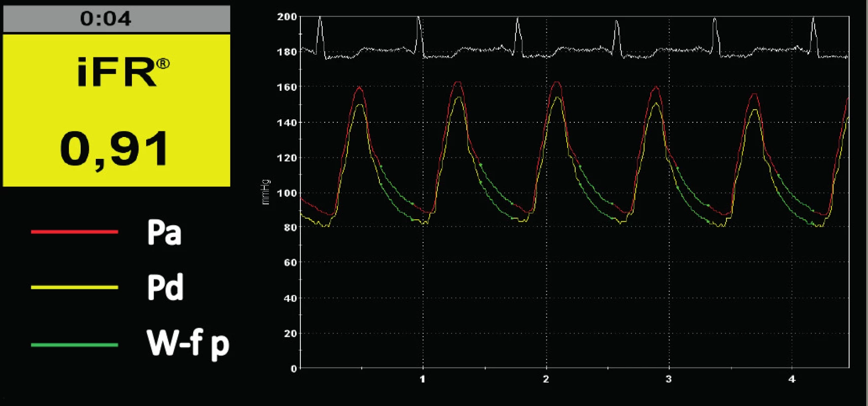Screen dimensions: 868x406
Task: Click the 160 pressure axis label
Action: [287, 87]
